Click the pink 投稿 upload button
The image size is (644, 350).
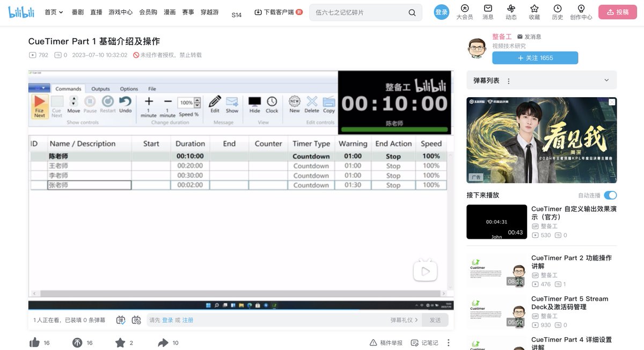coord(617,12)
